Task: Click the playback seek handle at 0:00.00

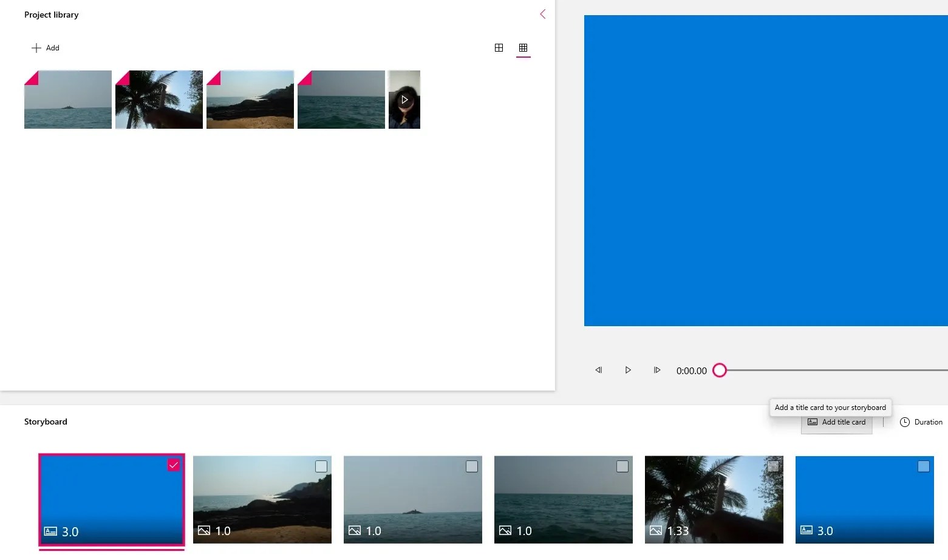Action: 720,370
